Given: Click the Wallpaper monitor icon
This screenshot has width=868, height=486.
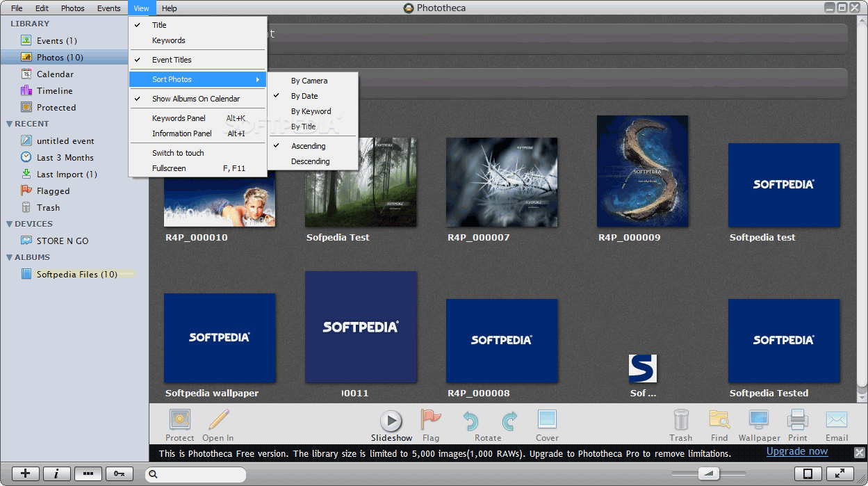Looking at the screenshot, I should click(758, 420).
